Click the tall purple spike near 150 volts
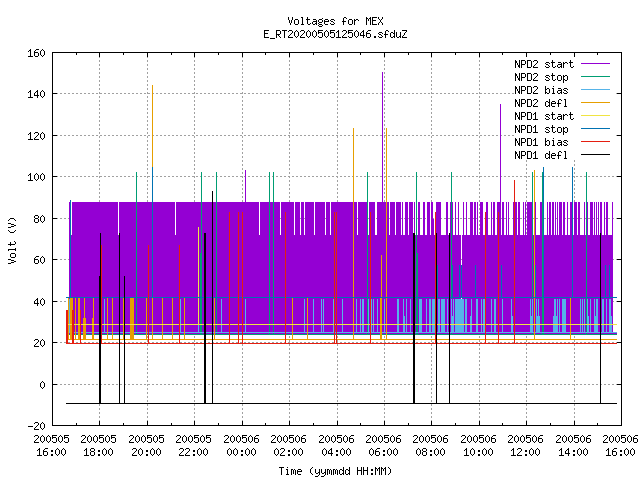The image size is (640, 480). tap(382, 135)
